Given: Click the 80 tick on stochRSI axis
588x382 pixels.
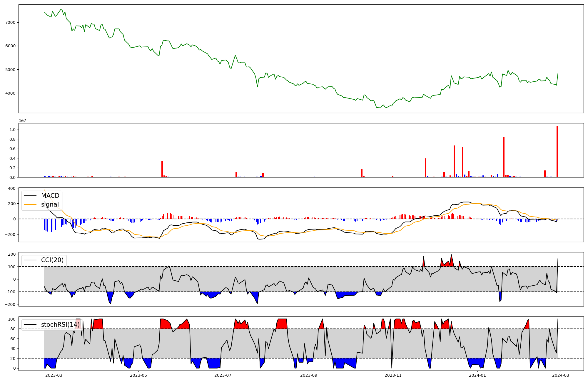Looking at the screenshot, I should coord(13,329).
